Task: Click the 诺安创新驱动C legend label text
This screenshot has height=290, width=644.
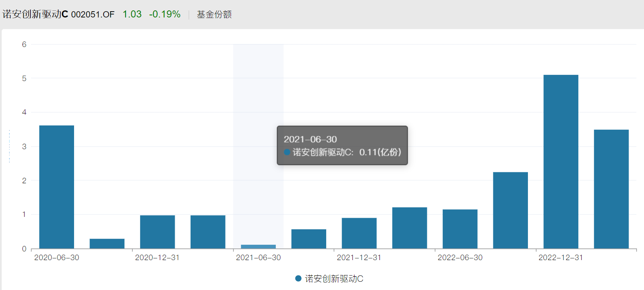Action: 334,278
